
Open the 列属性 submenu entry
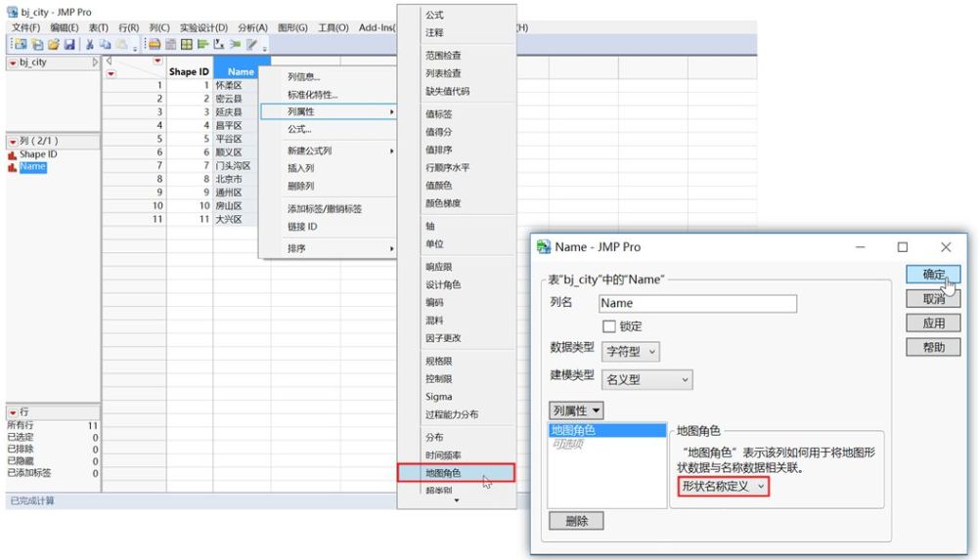click(328, 111)
